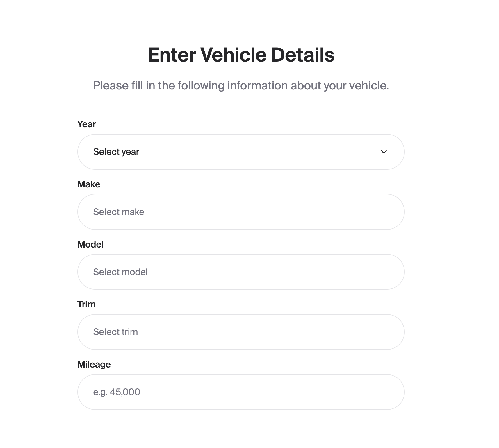499x448 pixels.
Task: Click the 'Select make' placeholder text
Action: pyautogui.click(x=119, y=212)
